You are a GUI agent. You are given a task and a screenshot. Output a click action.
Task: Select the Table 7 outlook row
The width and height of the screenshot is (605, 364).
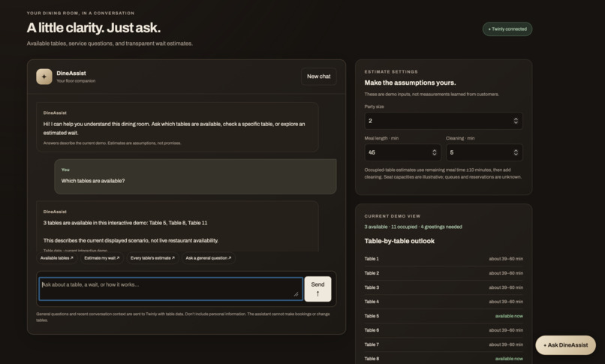tap(444, 344)
